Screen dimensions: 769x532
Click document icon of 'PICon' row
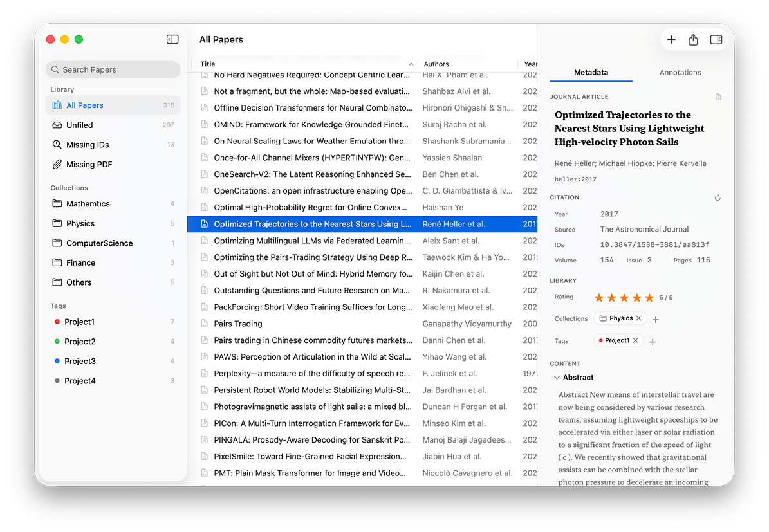(x=205, y=423)
